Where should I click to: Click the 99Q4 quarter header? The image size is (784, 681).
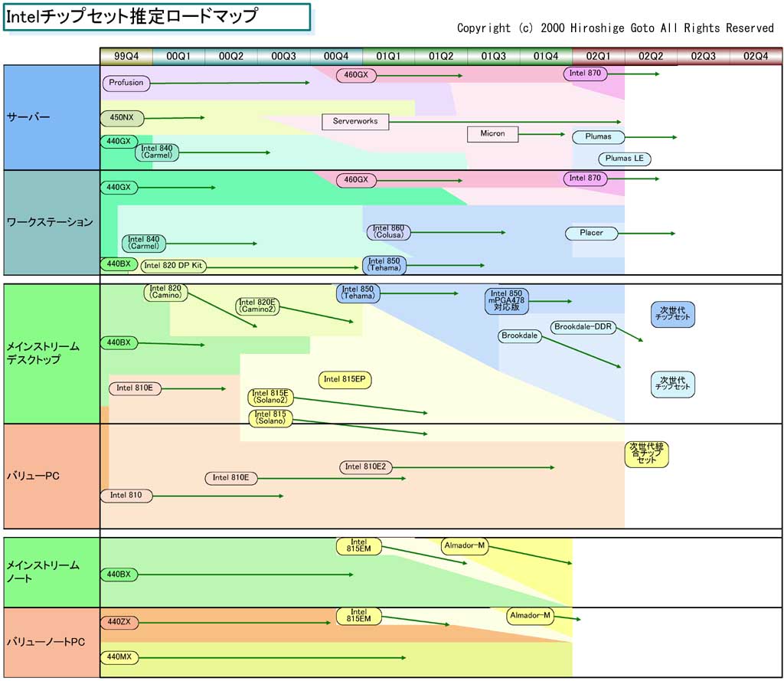[126, 56]
